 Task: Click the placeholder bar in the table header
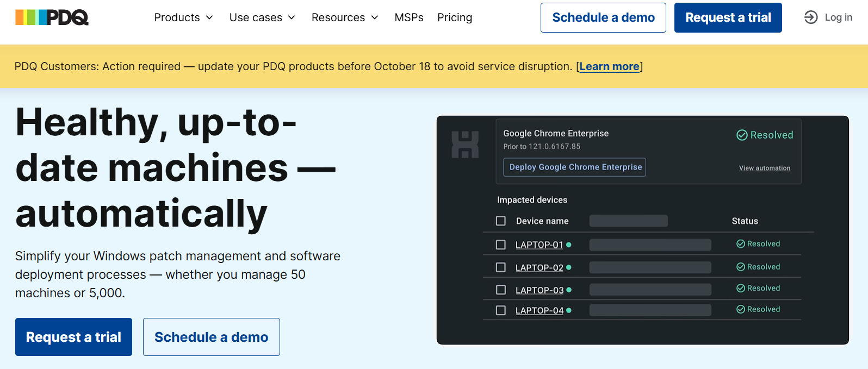(629, 221)
